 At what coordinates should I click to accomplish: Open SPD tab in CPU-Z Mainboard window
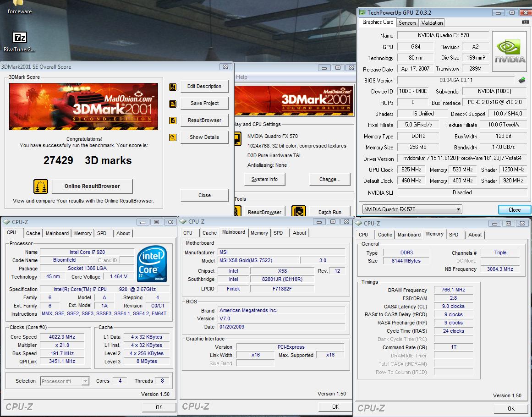pyautogui.click(x=278, y=233)
